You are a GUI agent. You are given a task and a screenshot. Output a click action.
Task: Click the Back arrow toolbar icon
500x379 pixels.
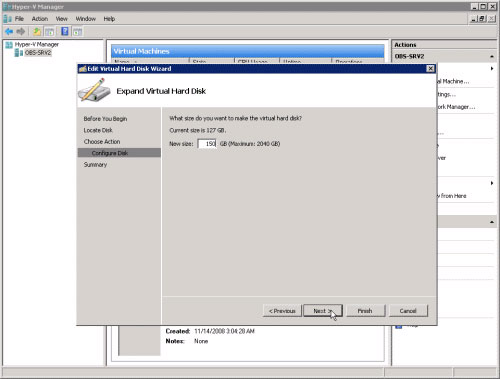tap(9, 32)
